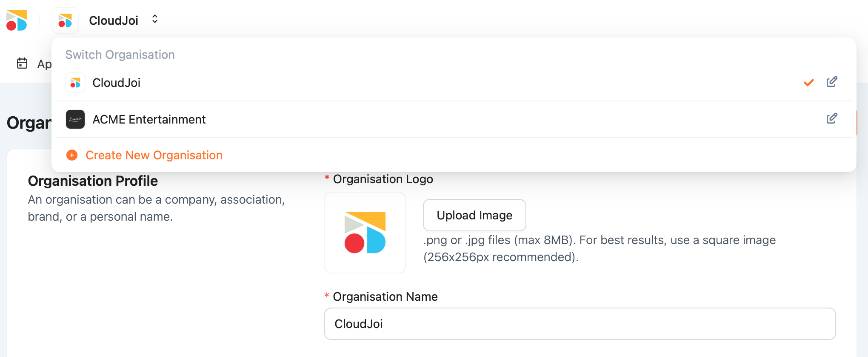The width and height of the screenshot is (868, 357).
Task: Click the ACME Entertainment dark logo
Action: pyautogui.click(x=75, y=119)
